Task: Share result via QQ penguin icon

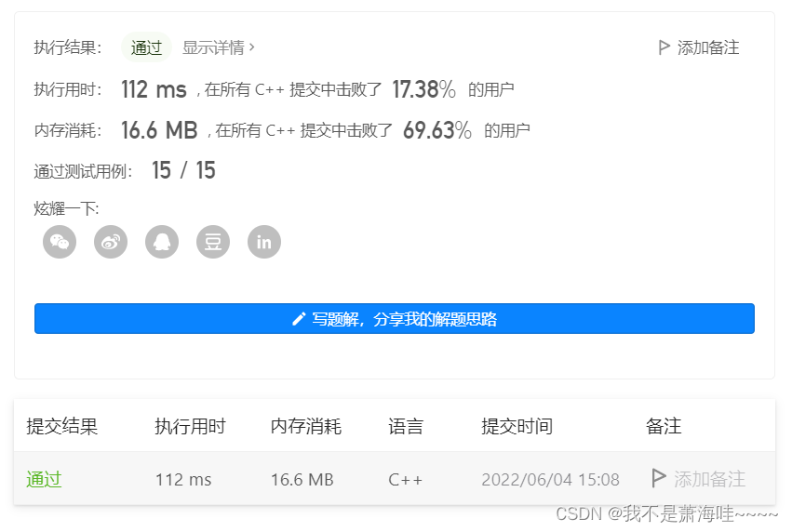Action: 162,242
